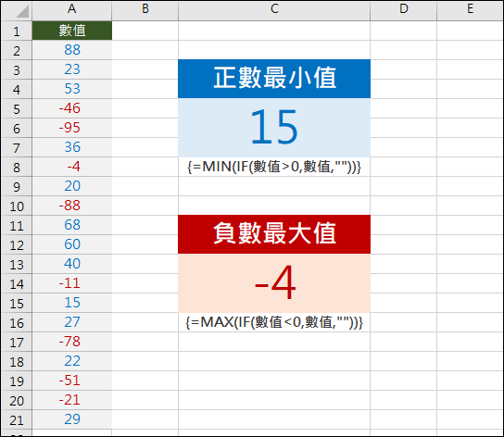This screenshot has width=504, height=437.
Task: Click cell with value 36
Action: pos(72,147)
